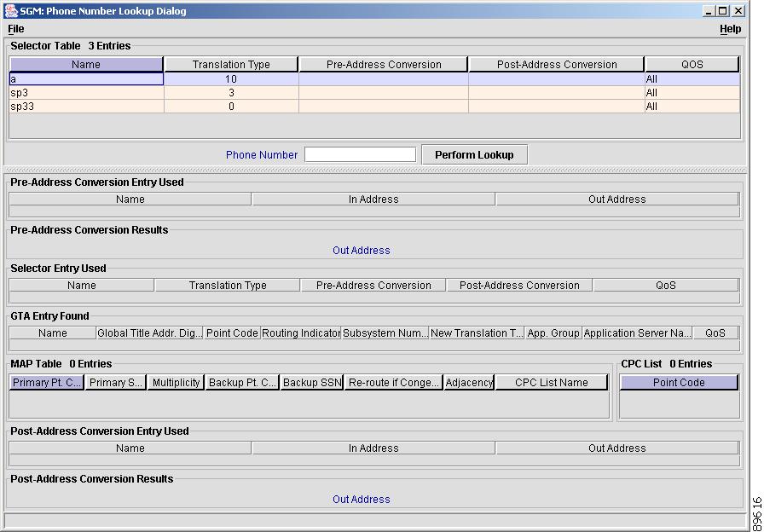The width and height of the screenshot is (764, 532).
Task: Close the Phone Number Lookup Dialog window
Action: point(738,11)
